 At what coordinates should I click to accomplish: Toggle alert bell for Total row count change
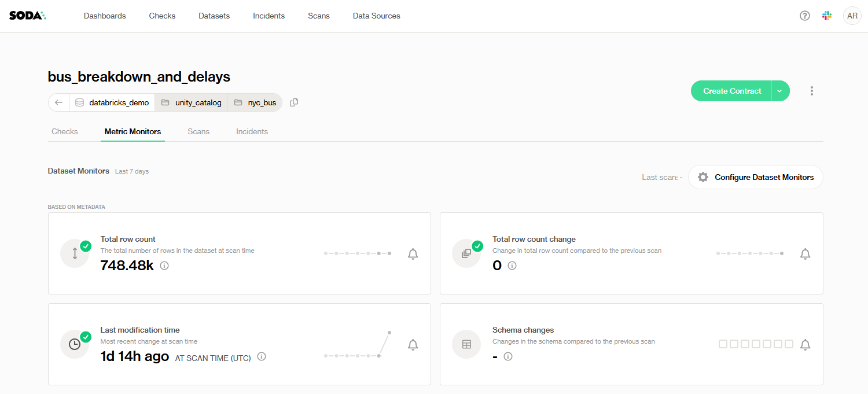(x=805, y=253)
